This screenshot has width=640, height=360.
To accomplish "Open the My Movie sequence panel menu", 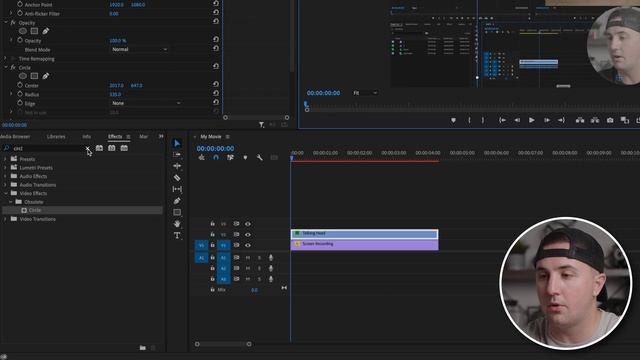I will pos(227,137).
